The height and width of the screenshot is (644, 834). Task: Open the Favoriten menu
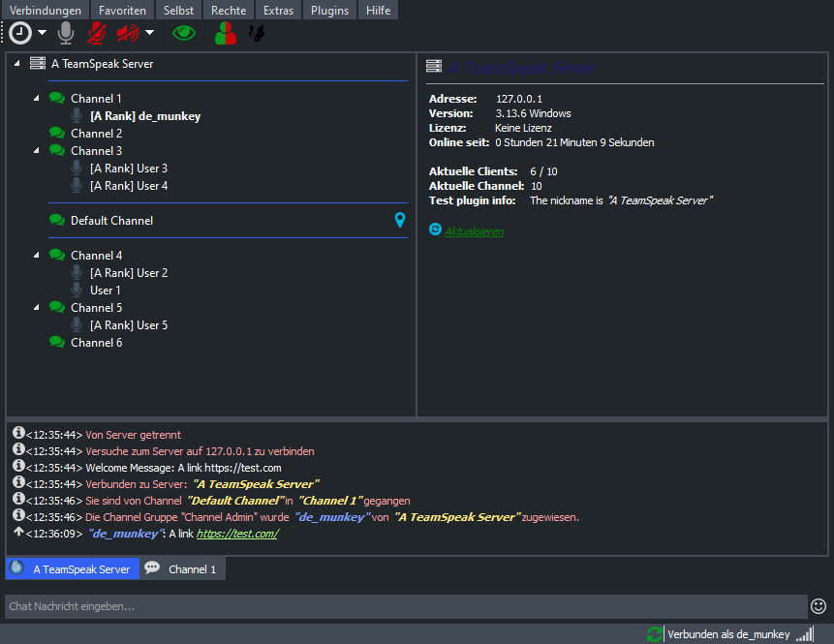[122, 10]
